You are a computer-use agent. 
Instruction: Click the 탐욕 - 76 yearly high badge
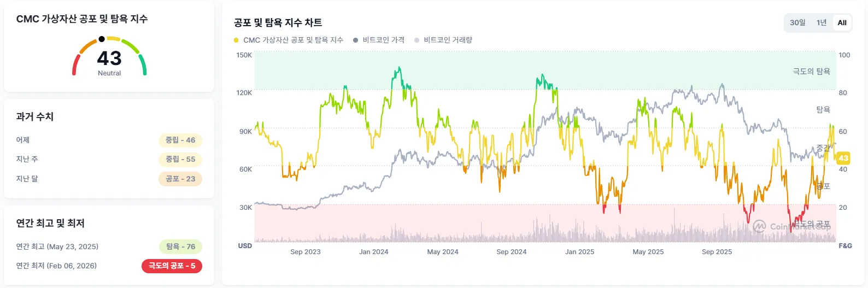180,246
